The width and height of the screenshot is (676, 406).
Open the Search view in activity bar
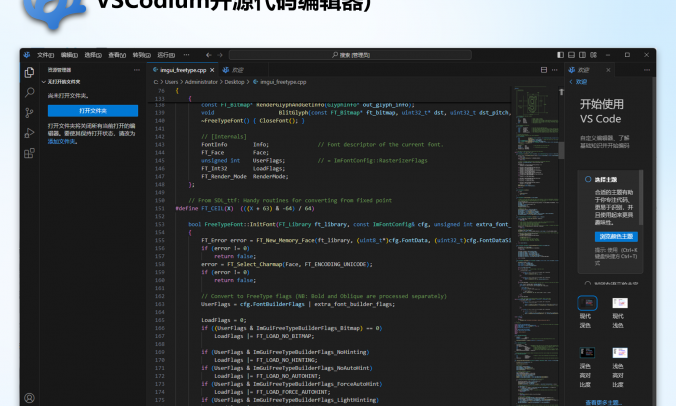click(x=29, y=92)
